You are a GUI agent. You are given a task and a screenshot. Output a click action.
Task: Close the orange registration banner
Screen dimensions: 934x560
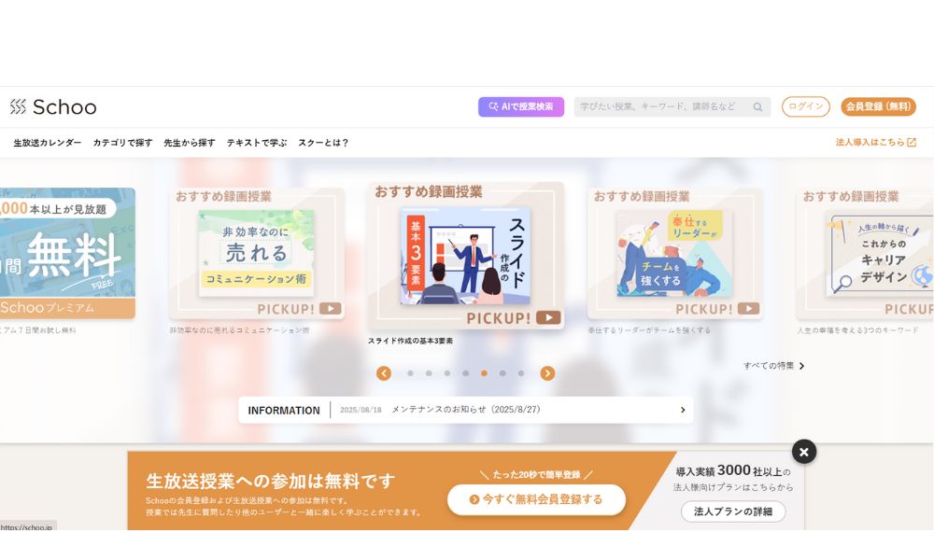(803, 452)
